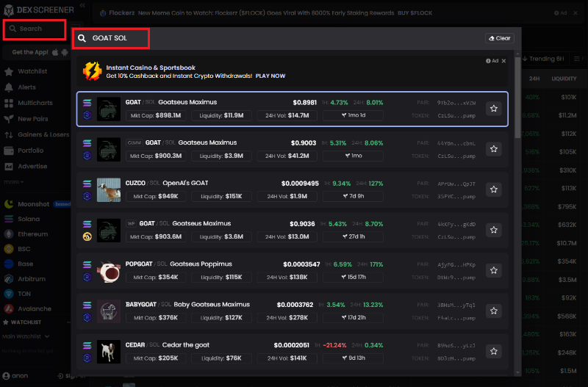Clear the search query
The image size is (588, 387).
click(x=500, y=38)
